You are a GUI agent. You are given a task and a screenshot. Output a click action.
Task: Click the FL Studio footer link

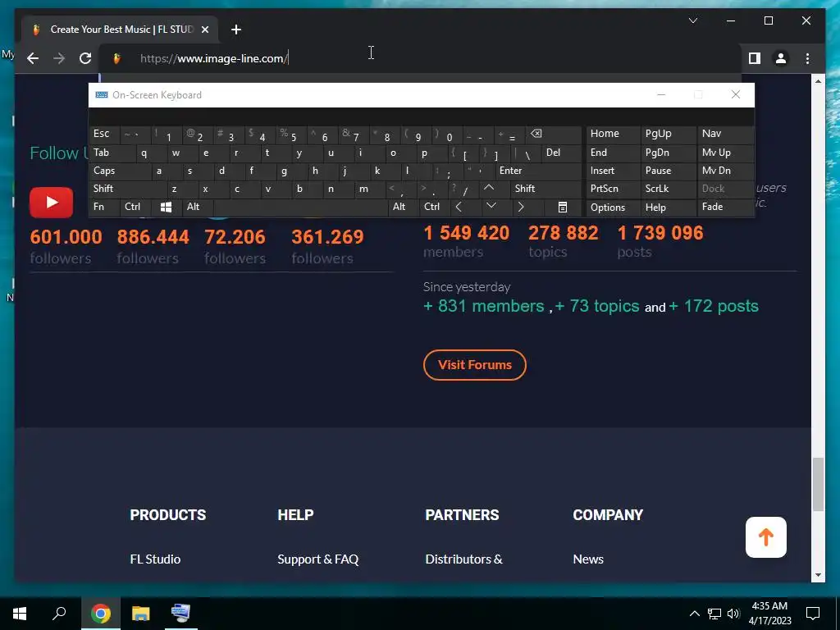tap(155, 559)
